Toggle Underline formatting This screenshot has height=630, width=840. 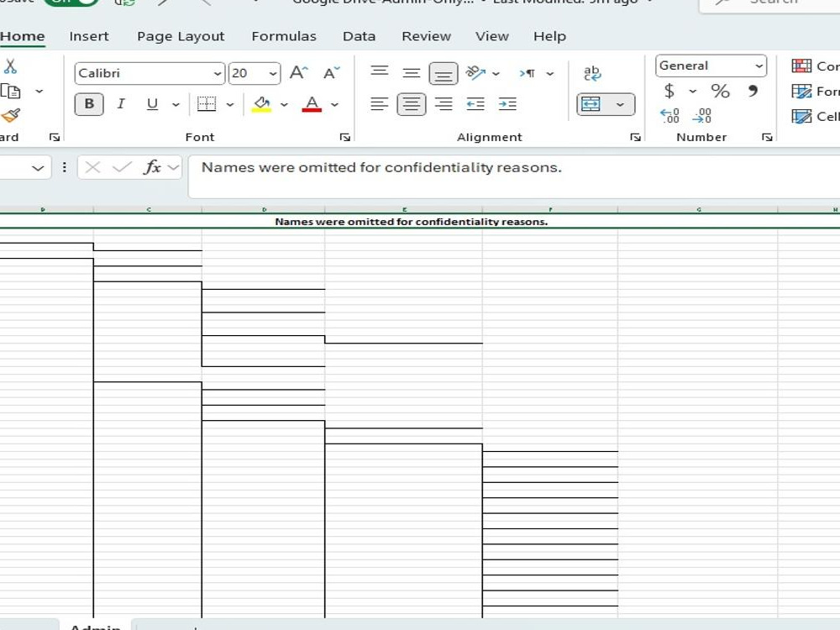coord(152,104)
